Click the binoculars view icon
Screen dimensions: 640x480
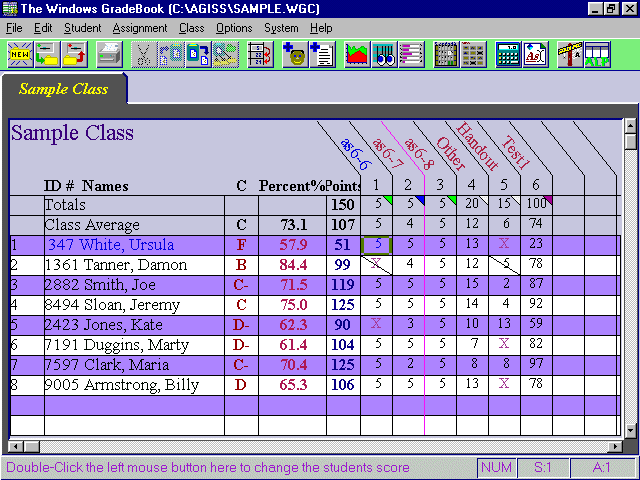pos(384,54)
